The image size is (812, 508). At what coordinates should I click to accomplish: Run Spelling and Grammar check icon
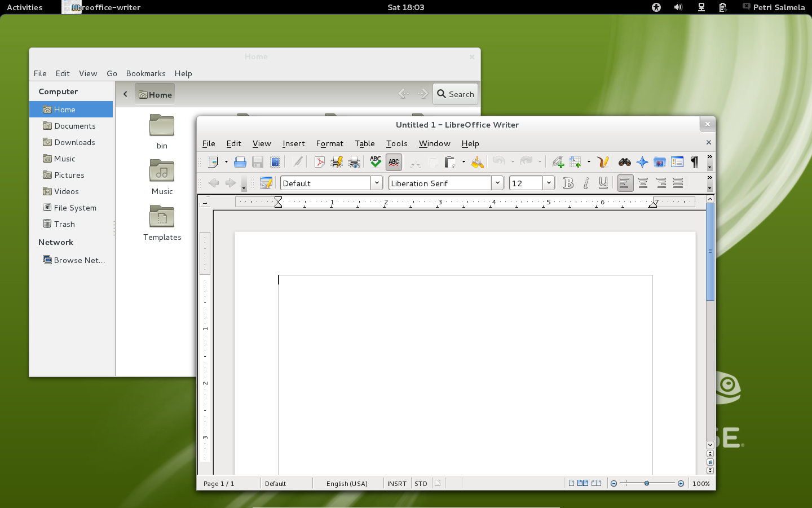tap(376, 163)
